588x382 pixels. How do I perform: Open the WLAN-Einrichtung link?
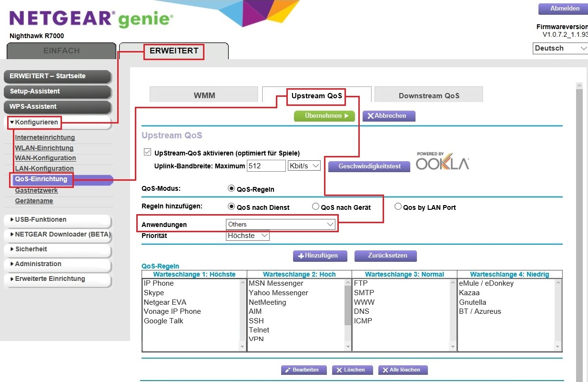(45, 148)
